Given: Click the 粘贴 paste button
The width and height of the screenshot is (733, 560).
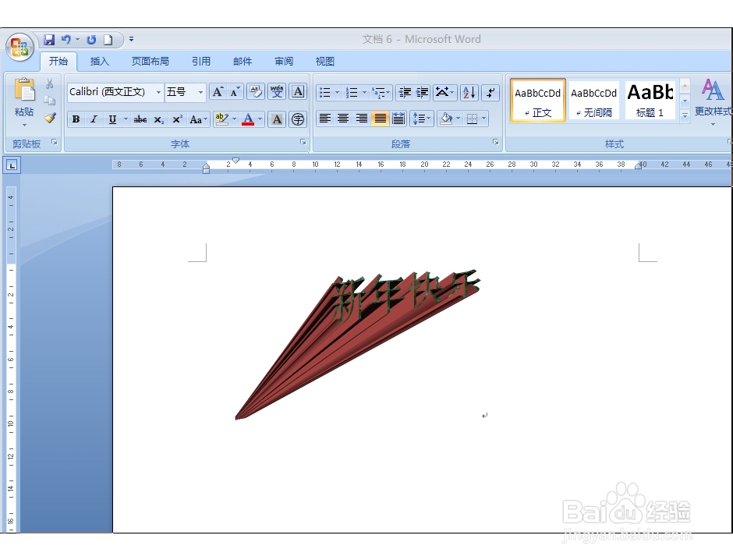Looking at the screenshot, I should tap(24, 102).
